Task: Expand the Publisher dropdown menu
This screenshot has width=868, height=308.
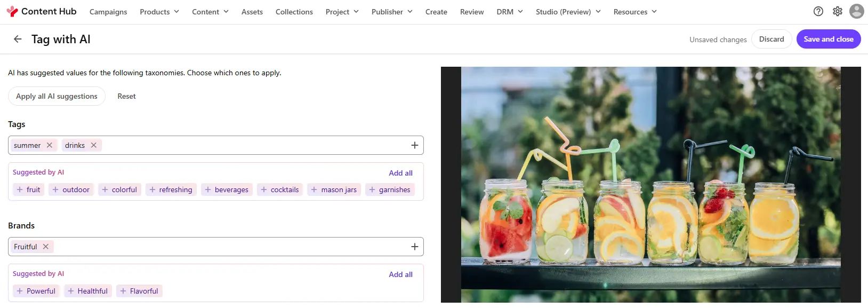Action: (x=391, y=12)
